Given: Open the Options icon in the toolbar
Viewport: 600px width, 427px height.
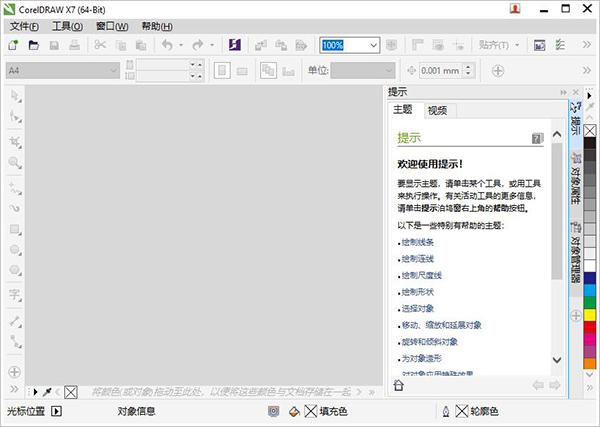Looking at the screenshot, I should tap(560, 45).
